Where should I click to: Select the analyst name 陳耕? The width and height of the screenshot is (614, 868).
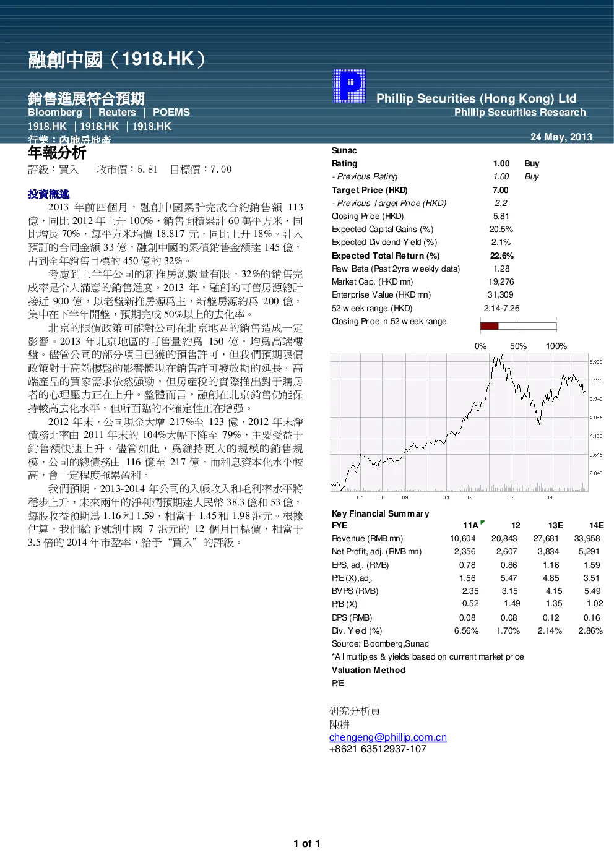(339, 724)
